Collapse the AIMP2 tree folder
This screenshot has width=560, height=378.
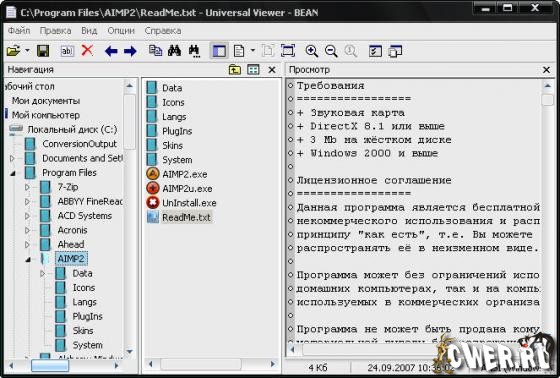click(28, 259)
